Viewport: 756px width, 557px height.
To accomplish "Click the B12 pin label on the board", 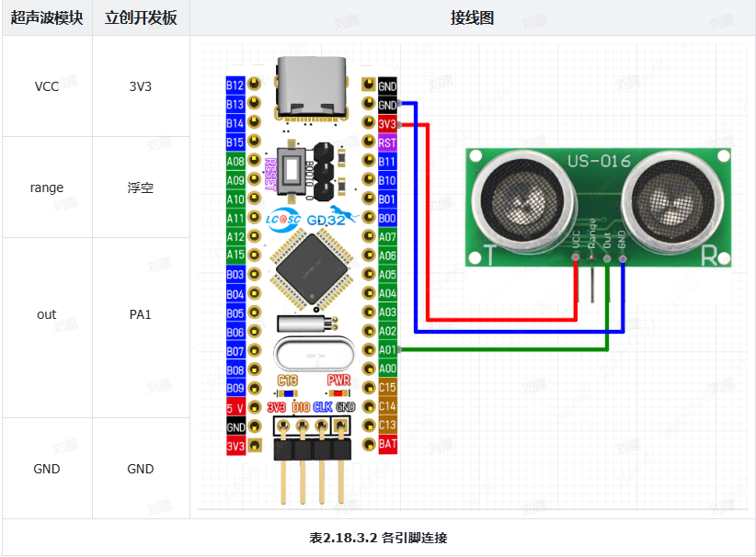I will (235, 85).
